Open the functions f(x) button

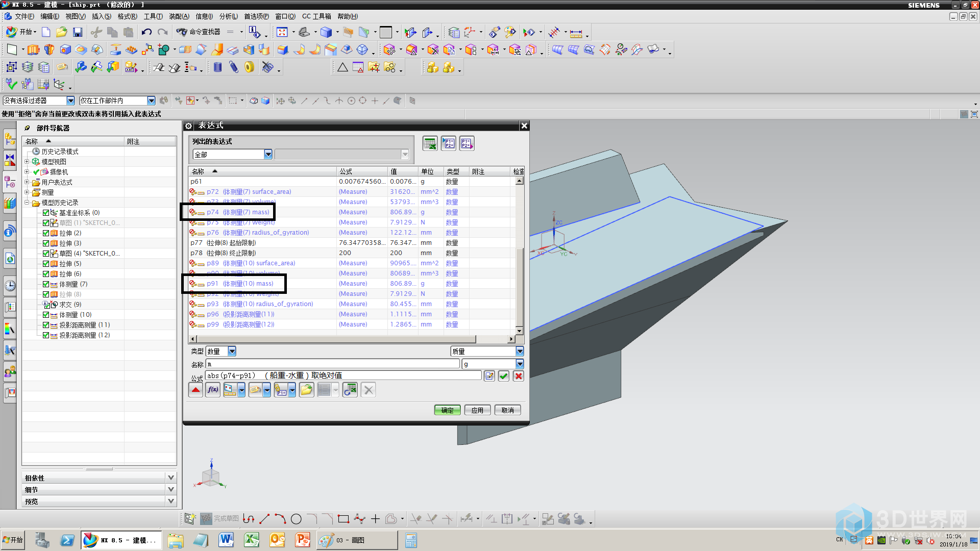[213, 390]
